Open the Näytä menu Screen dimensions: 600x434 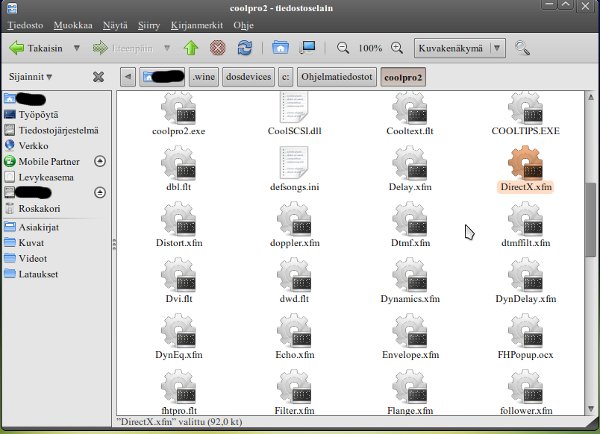115,25
